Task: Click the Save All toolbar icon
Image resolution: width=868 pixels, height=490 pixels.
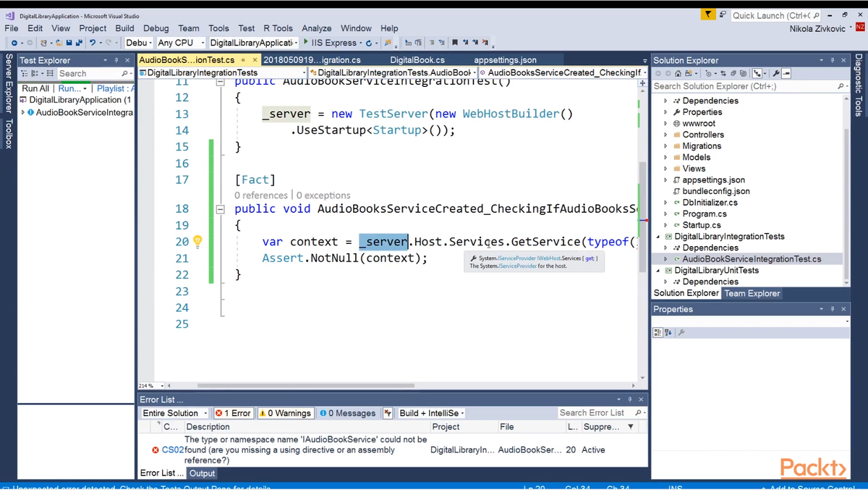Action: [x=78, y=43]
